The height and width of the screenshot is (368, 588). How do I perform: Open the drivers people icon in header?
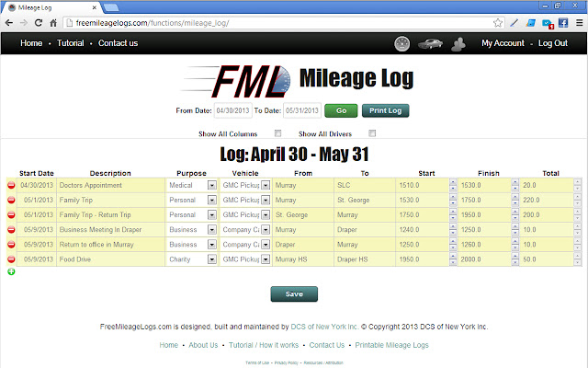click(x=458, y=44)
